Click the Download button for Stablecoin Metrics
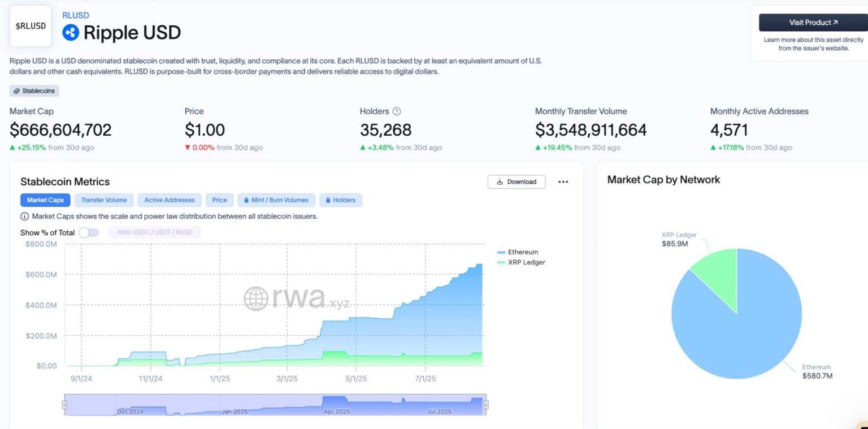This screenshot has width=868, height=429. 517,181
